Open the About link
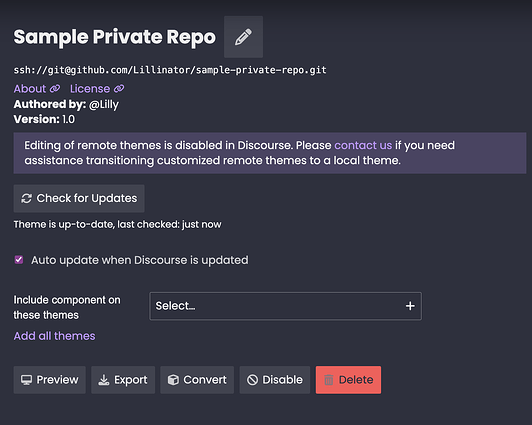 click(37, 89)
